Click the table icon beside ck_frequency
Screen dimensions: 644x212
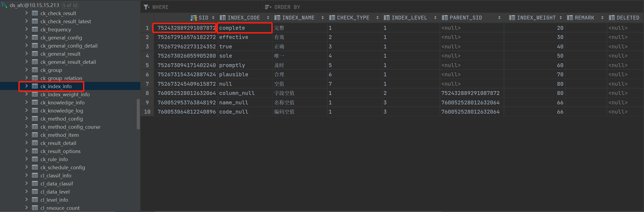[35, 29]
